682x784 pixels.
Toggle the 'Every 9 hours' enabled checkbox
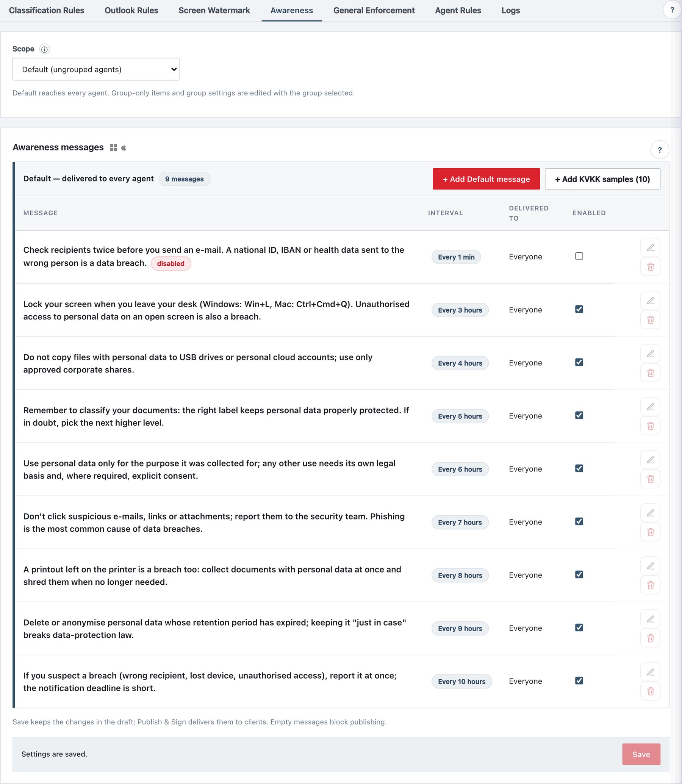point(579,627)
